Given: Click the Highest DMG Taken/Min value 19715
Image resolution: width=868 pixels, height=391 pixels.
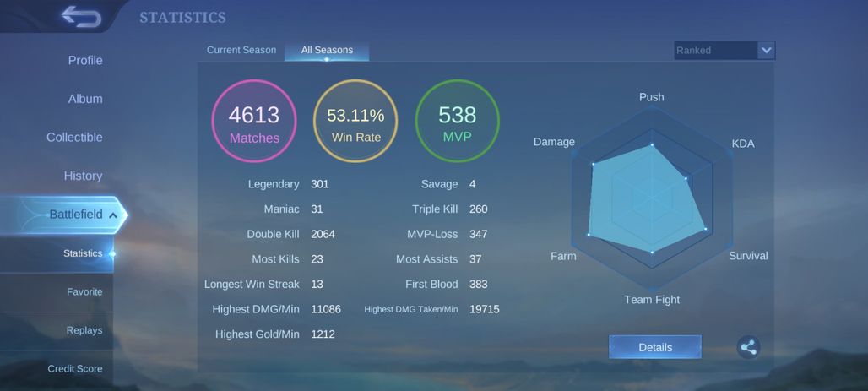Looking at the screenshot, I should click(485, 309).
